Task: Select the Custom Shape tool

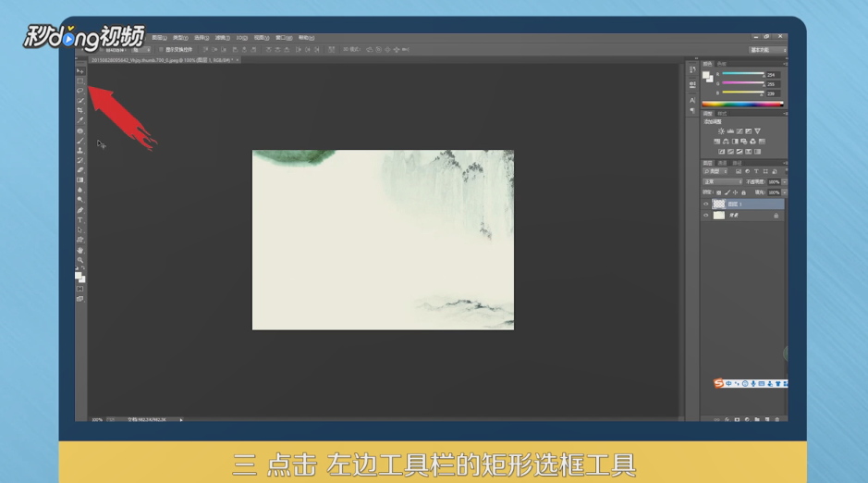Action: [80, 240]
